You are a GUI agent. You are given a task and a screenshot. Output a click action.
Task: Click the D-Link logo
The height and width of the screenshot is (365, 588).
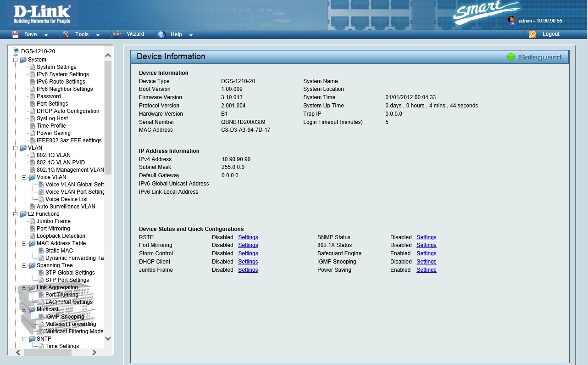point(42,14)
